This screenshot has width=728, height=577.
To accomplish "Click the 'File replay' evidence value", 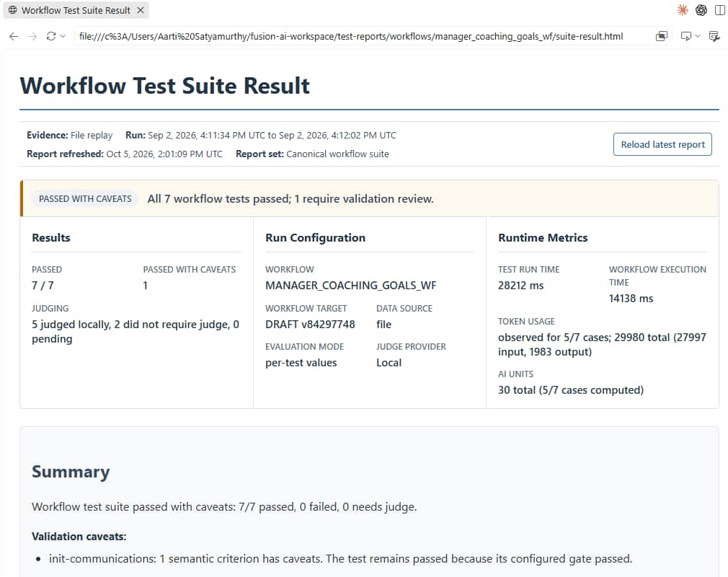I will [92, 135].
